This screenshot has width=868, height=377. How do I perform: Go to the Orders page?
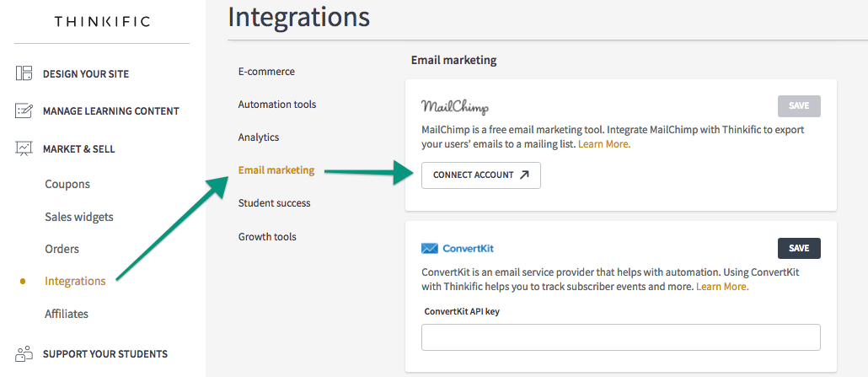pyautogui.click(x=62, y=249)
